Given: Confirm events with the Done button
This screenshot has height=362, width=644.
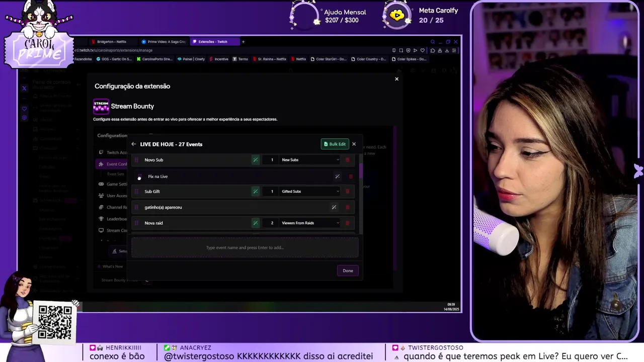Looking at the screenshot, I should (x=348, y=270).
